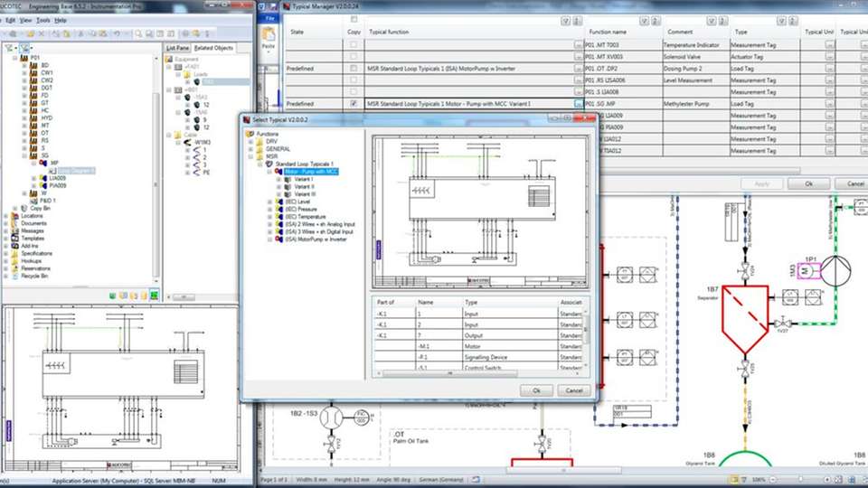Click the Equipment root icon in Related Objects
Image resolution: width=868 pixels, height=488 pixels.
(169, 59)
